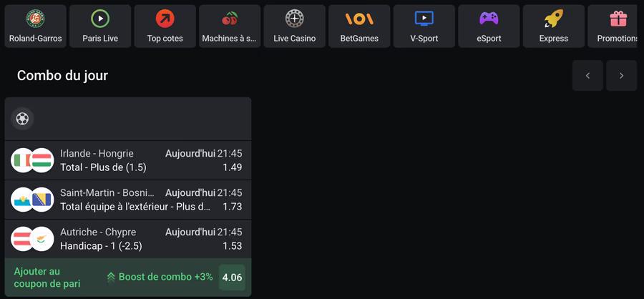Click the Irlande and Hongrie flags thumbnail
Image resolution: width=644 pixels, height=299 pixels.
pos(32,160)
